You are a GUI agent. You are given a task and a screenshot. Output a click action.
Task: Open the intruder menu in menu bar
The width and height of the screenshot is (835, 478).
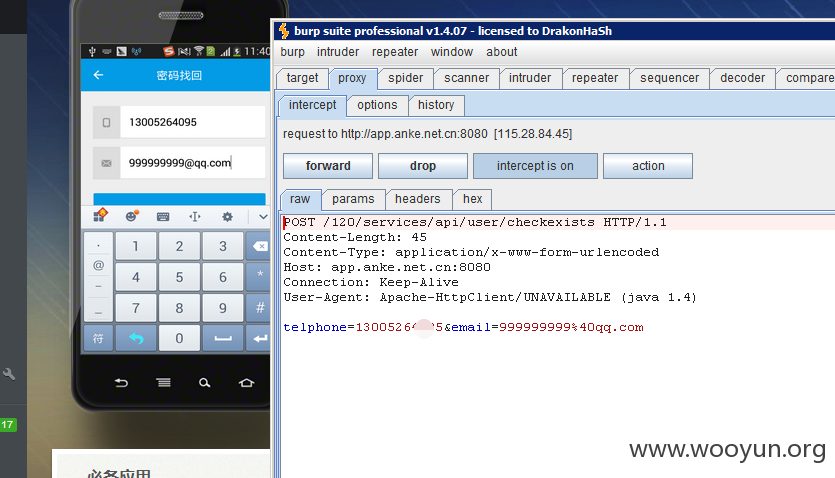[x=338, y=52]
